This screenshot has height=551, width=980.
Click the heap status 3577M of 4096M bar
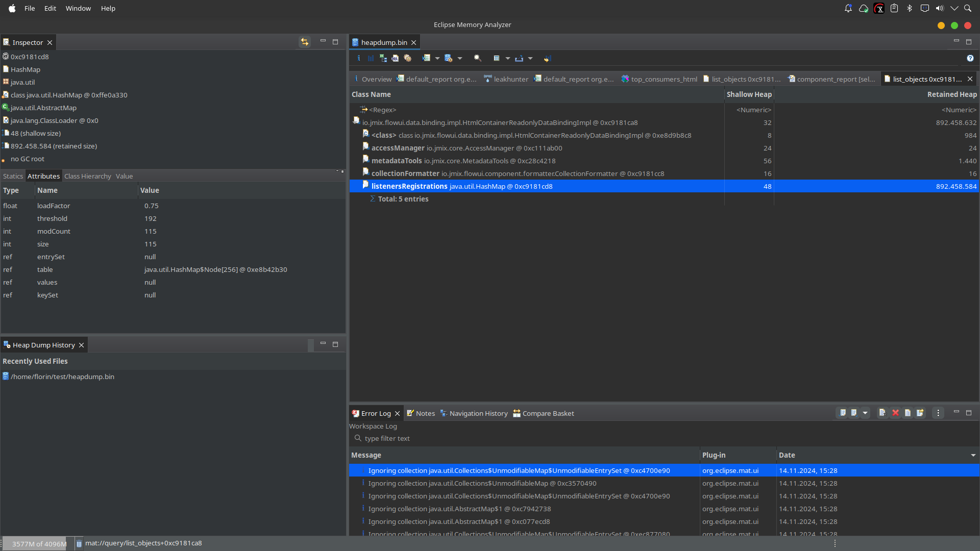[x=39, y=543]
